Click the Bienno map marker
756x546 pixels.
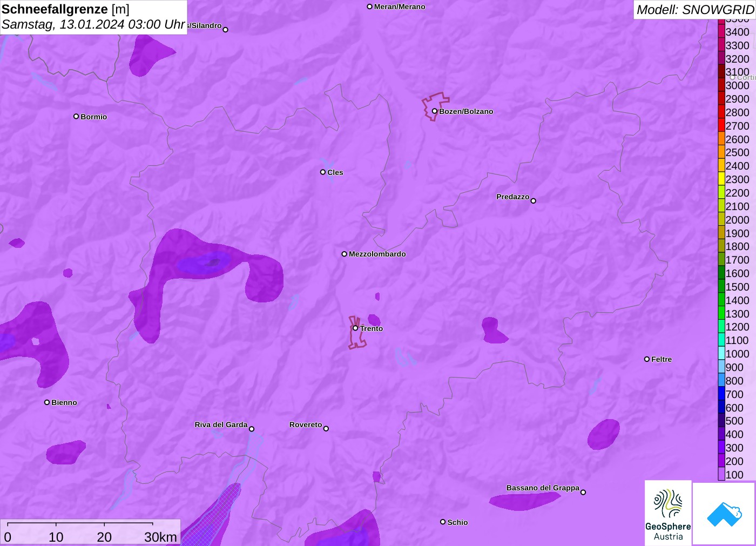pos(47,402)
